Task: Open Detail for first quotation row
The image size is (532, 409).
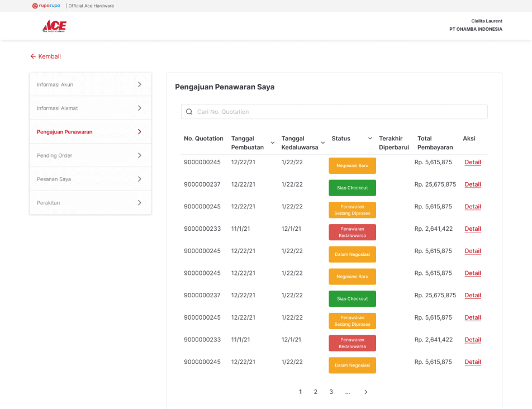Action: 473,162
